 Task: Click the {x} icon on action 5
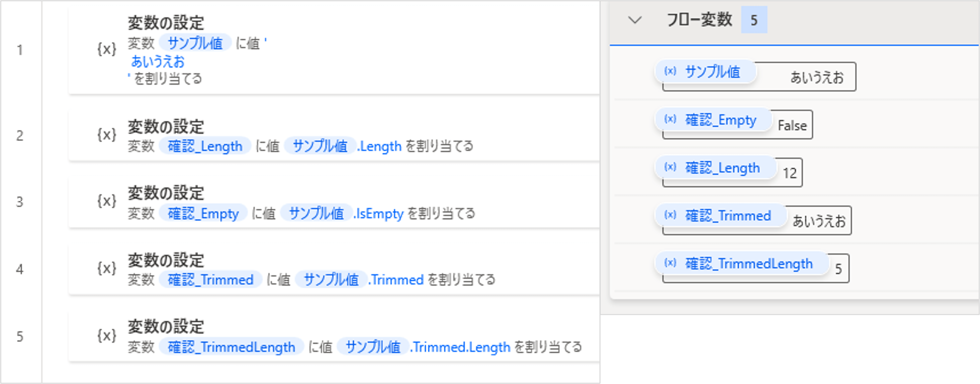(x=107, y=335)
